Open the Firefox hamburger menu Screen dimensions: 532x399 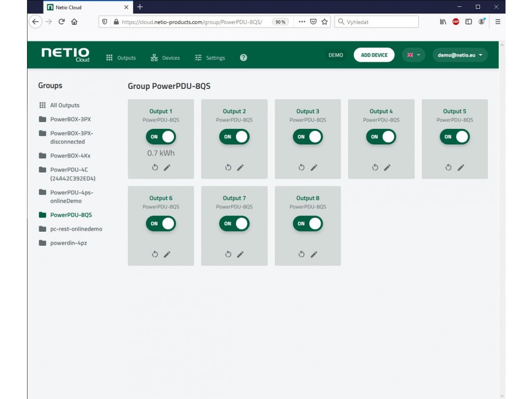(498, 22)
